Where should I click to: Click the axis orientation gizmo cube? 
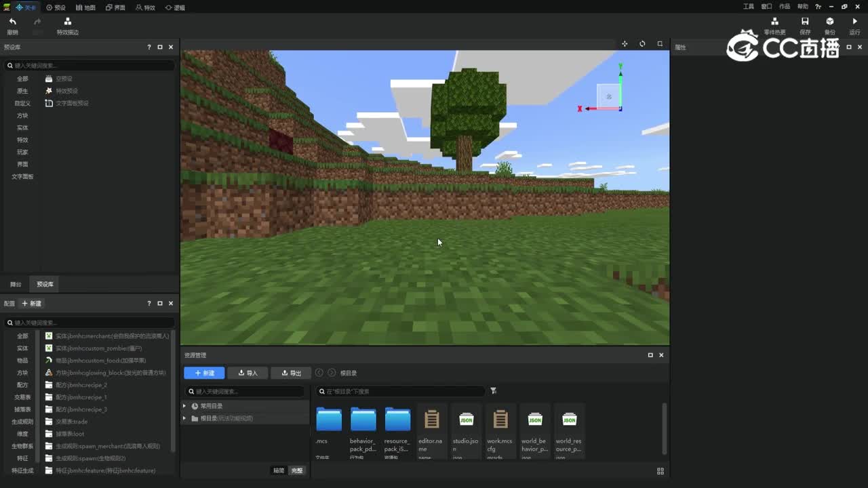coord(608,96)
